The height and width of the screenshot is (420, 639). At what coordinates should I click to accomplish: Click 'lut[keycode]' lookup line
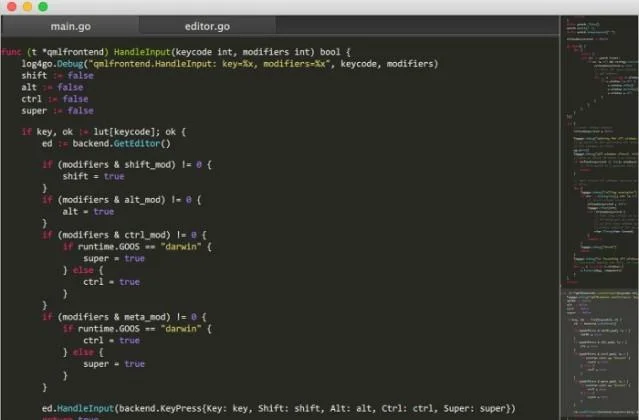(104, 132)
